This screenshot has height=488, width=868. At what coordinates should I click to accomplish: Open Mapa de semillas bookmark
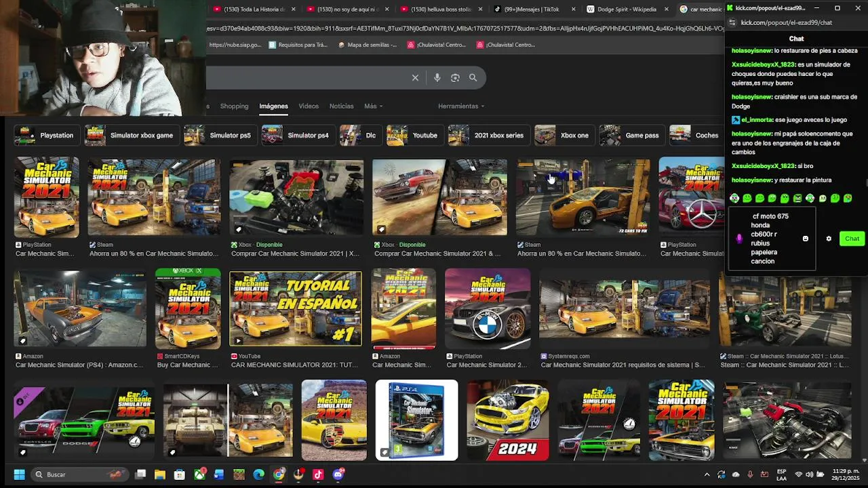(x=368, y=45)
